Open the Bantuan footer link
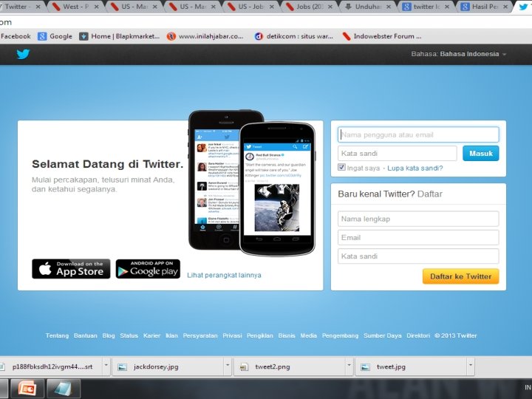This screenshot has height=399, width=532. click(x=86, y=335)
